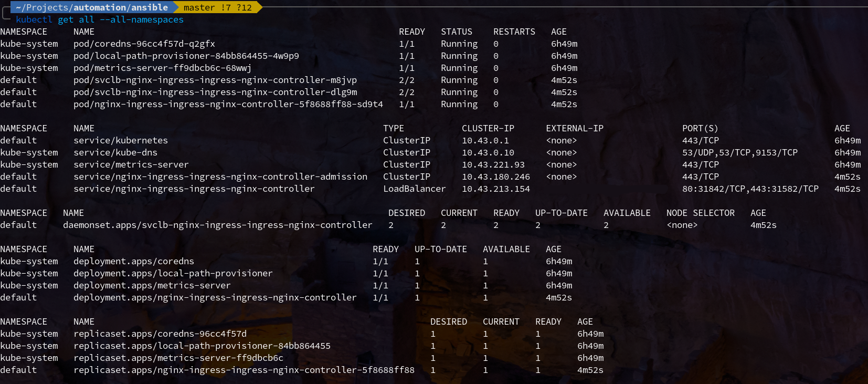The image size is (868, 384).
Task: Click replicaset.apps/local-path-provisioner-84bb864455 name
Action: [x=202, y=346]
